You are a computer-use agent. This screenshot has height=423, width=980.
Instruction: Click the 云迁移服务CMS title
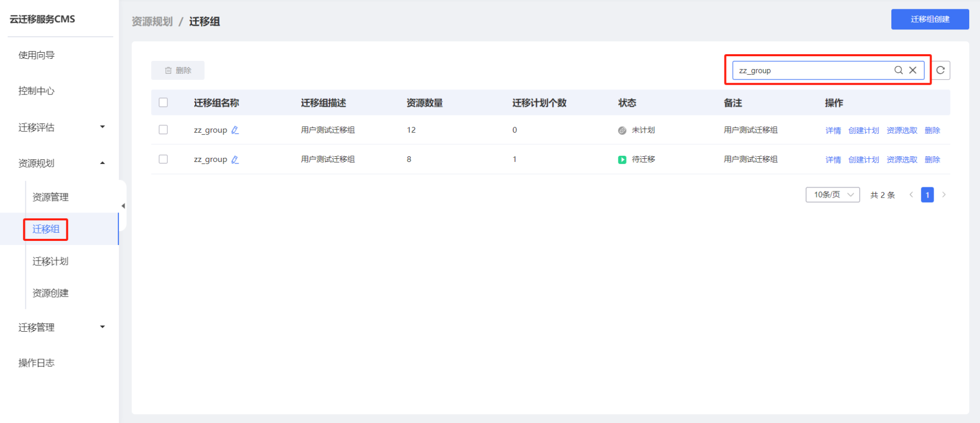click(x=42, y=19)
